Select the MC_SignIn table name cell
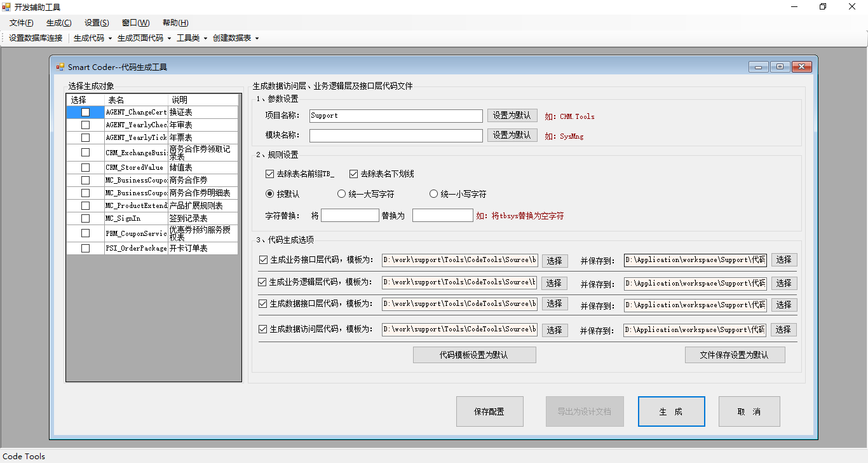 (136, 218)
